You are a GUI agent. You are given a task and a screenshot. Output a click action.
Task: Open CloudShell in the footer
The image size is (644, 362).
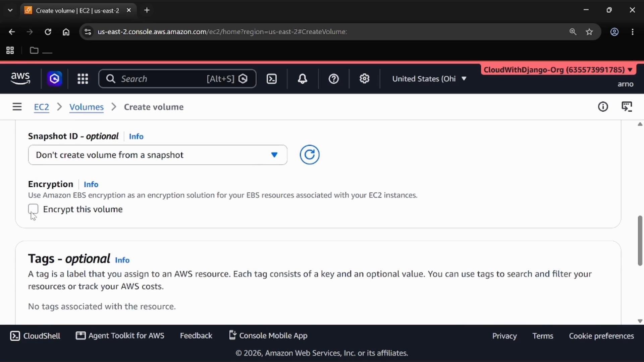pos(35,336)
